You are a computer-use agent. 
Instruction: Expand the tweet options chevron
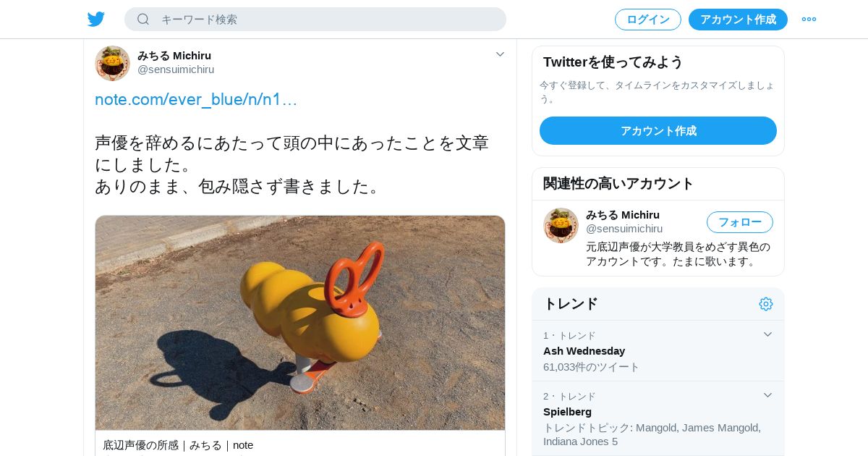pyautogui.click(x=500, y=54)
